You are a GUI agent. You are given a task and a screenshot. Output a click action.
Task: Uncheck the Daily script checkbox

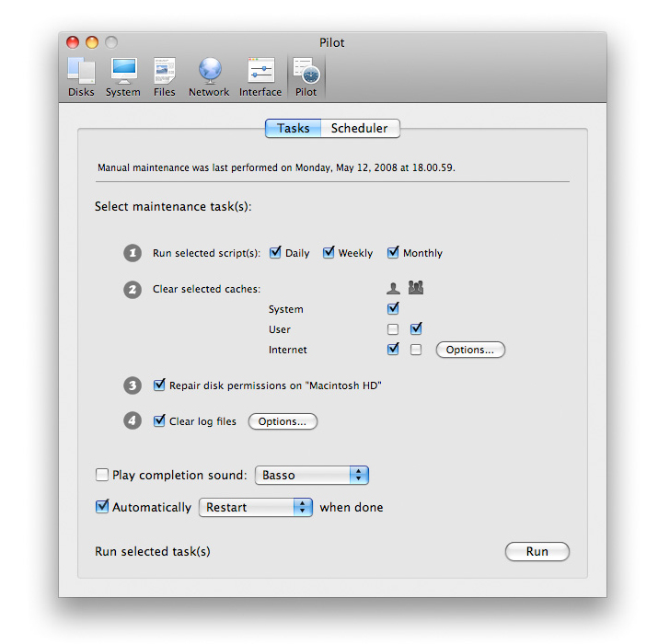click(x=275, y=253)
